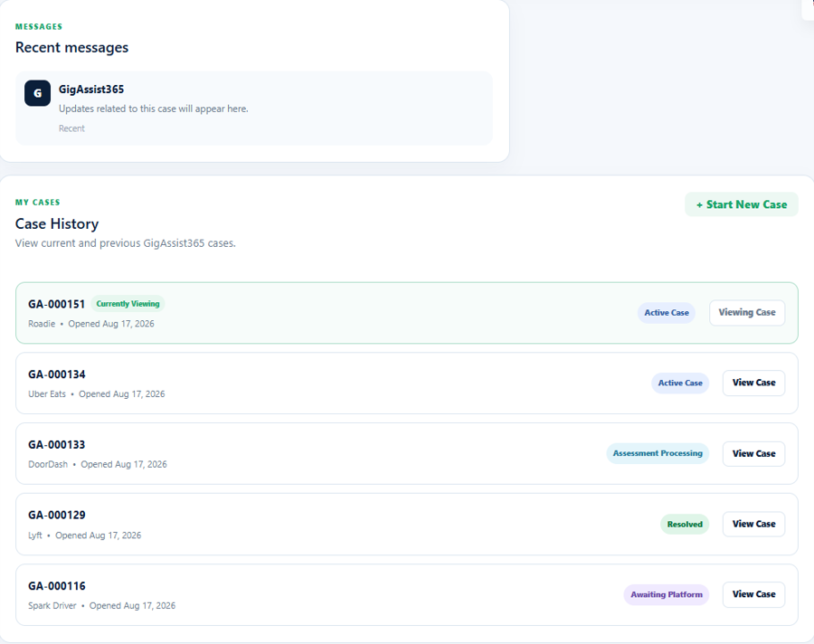Viewport: 814px width, 644px height.
Task: Click the MY CASES section label
Action: (x=37, y=203)
